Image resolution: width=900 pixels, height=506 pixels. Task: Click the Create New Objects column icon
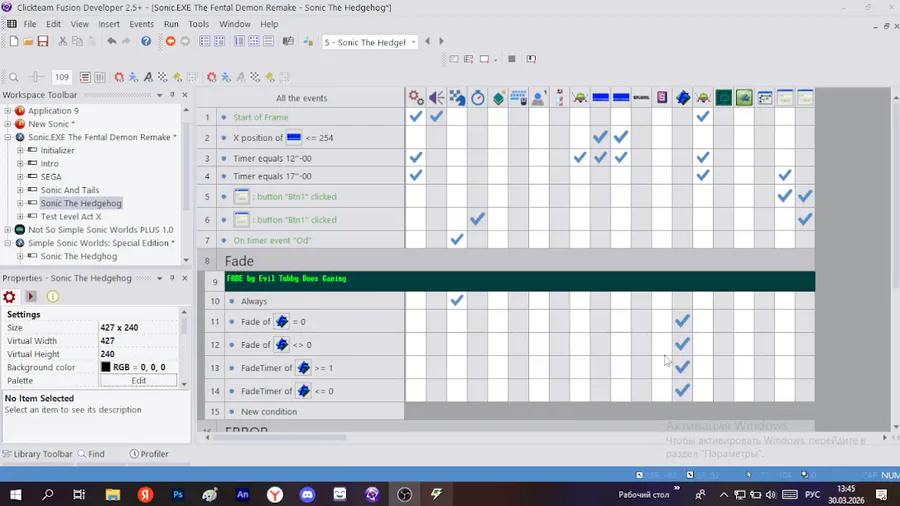(498, 98)
